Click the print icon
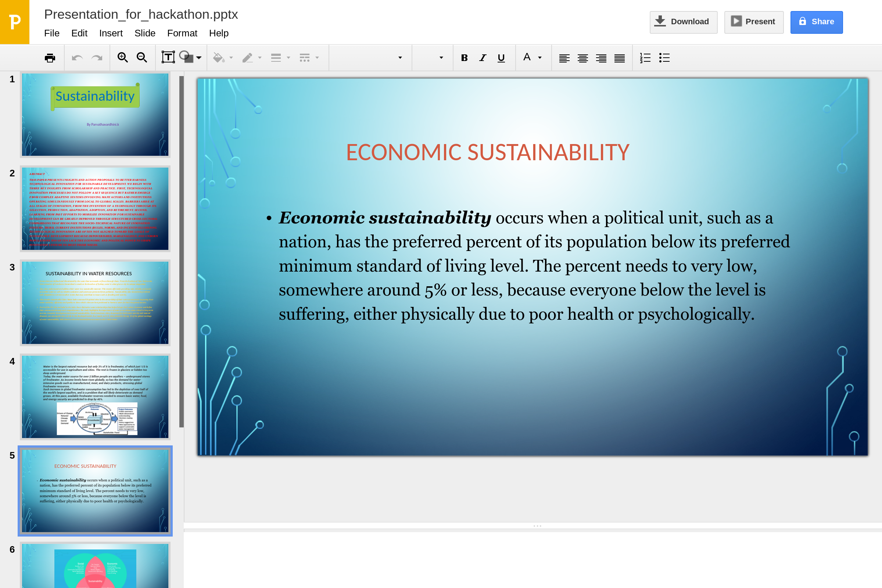This screenshot has width=882, height=588. (50, 58)
